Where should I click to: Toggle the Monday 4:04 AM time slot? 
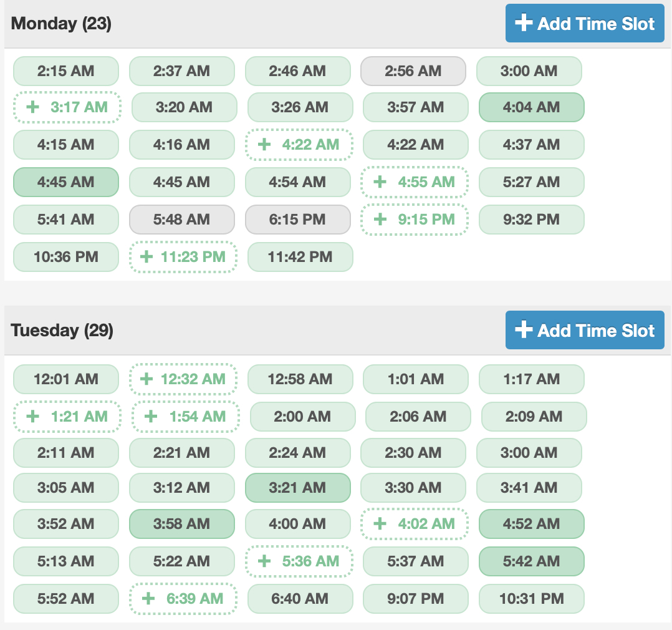tap(531, 107)
